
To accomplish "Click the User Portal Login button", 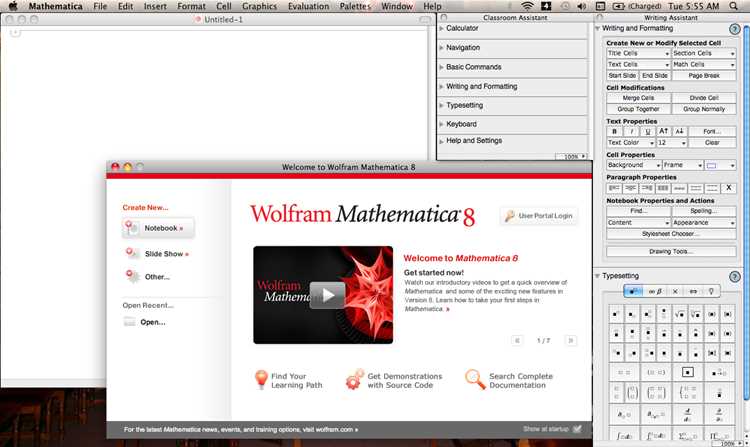I will (539, 216).
